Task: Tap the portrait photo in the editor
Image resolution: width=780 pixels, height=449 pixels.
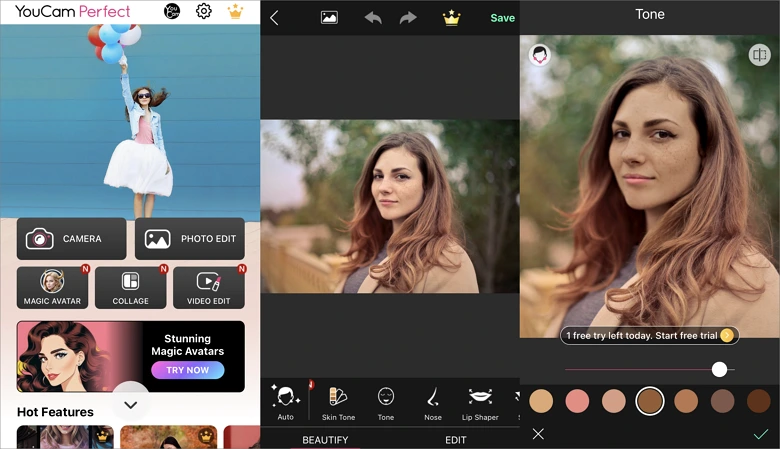Action: click(x=390, y=206)
